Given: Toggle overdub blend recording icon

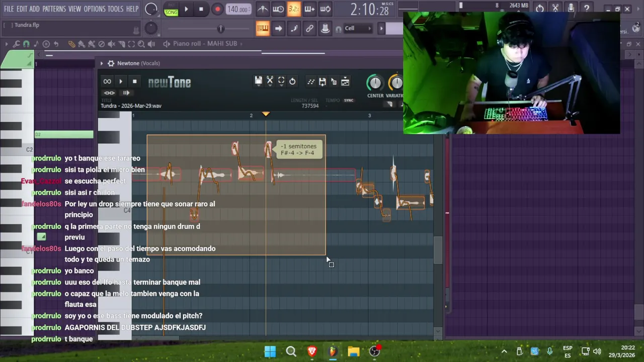Looking at the screenshot, I should coord(309,9).
